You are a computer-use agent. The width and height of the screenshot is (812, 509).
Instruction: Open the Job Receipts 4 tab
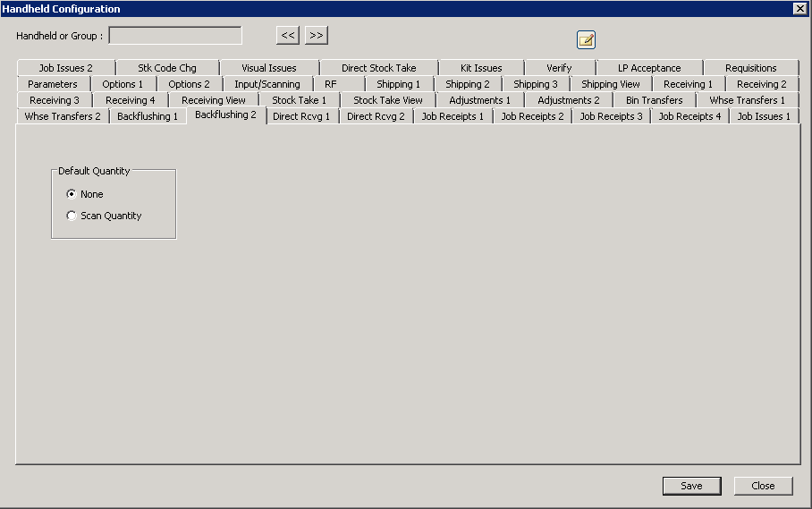point(689,116)
